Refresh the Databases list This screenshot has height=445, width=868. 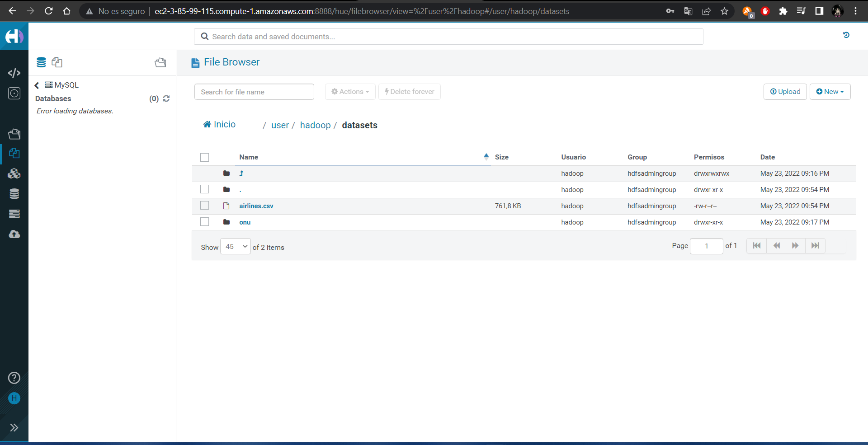(x=166, y=98)
